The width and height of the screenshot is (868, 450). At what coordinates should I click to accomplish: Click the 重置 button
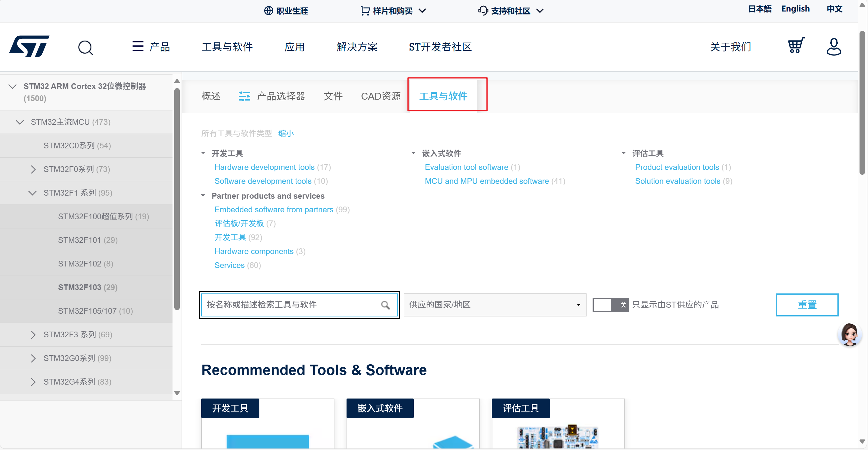[x=807, y=305]
